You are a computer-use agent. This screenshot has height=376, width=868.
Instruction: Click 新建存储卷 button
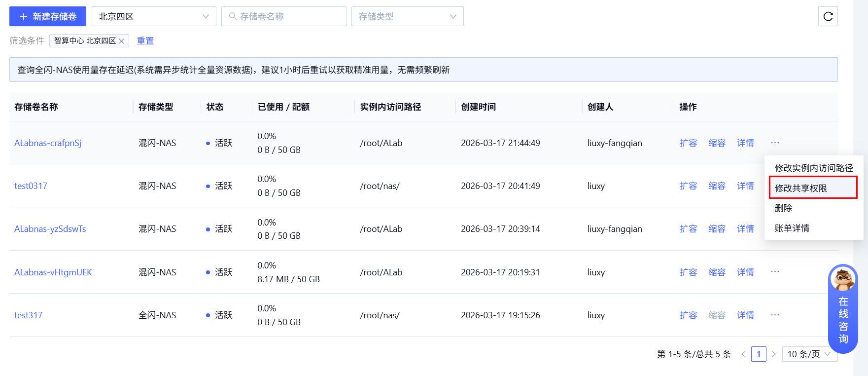pyautogui.click(x=48, y=16)
